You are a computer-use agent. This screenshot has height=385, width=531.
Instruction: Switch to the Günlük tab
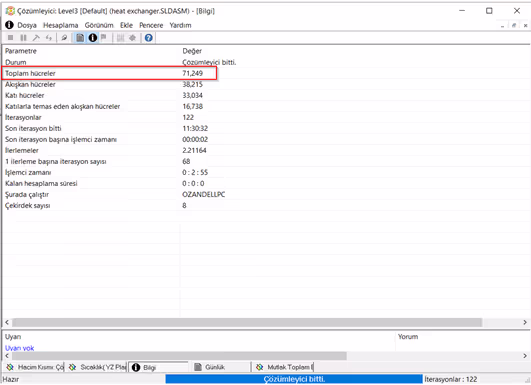click(x=221, y=367)
